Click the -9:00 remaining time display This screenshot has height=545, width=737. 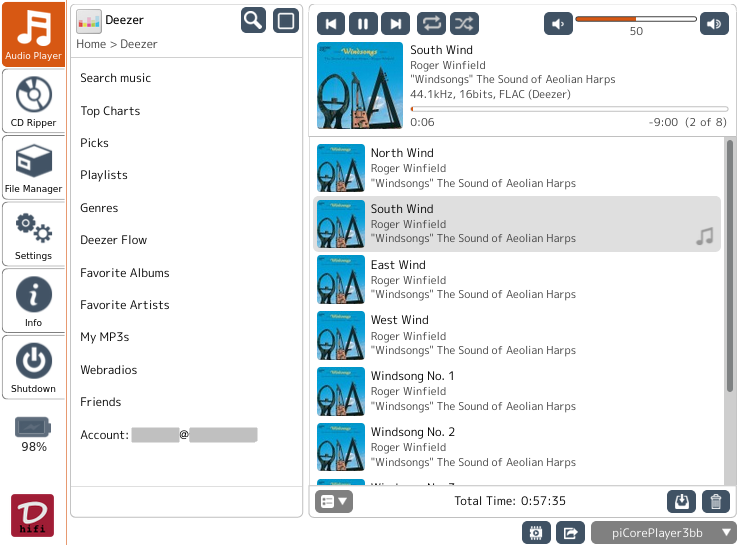[663, 122]
